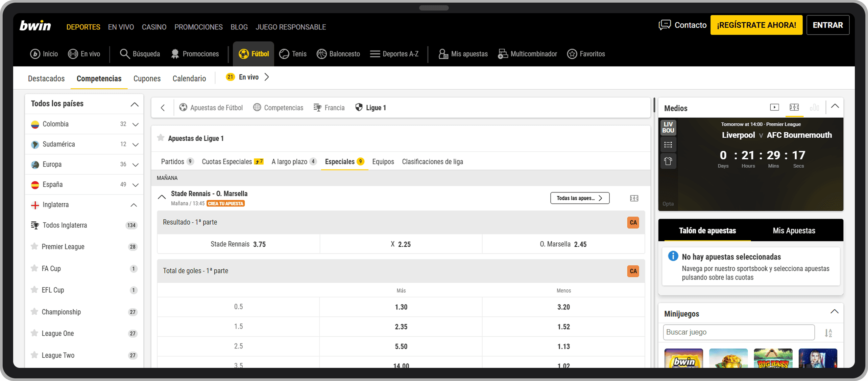
Task: Select Más 0.5 odds 1.30
Action: click(401, 307)
